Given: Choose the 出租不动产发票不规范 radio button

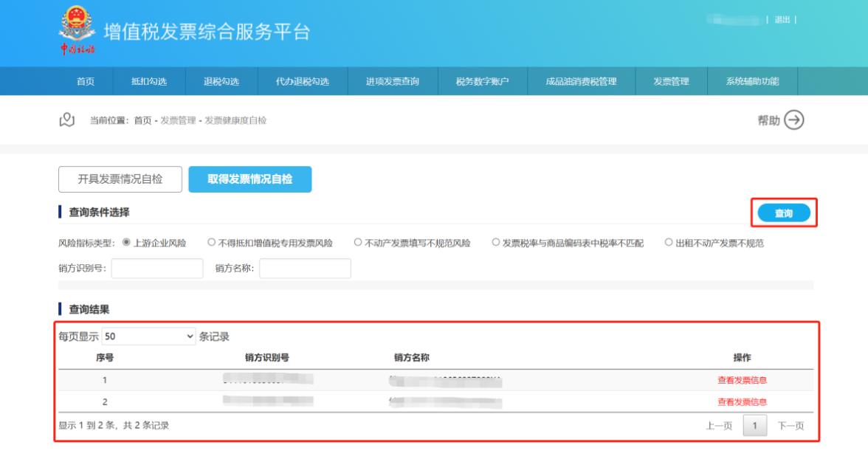Looking at the screenshot, I should [669, 243].
